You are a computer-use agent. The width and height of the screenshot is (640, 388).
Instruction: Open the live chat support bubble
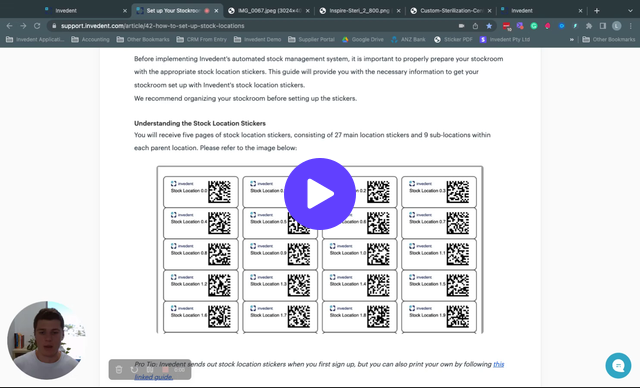point(618,366)
